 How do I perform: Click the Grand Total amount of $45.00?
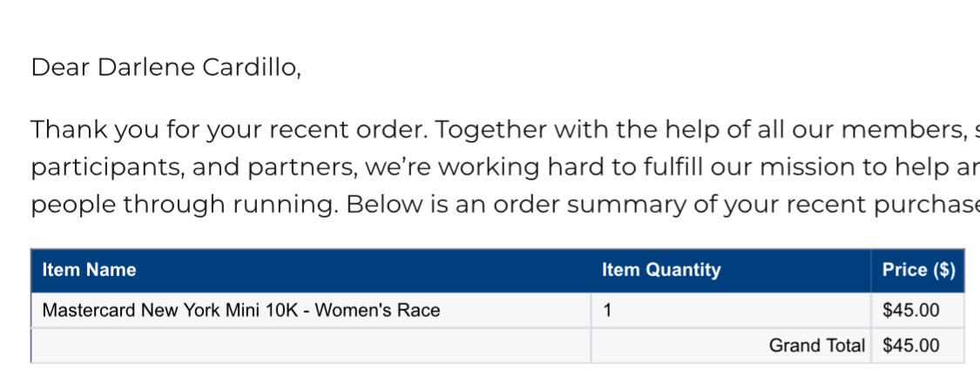[910, 346]
